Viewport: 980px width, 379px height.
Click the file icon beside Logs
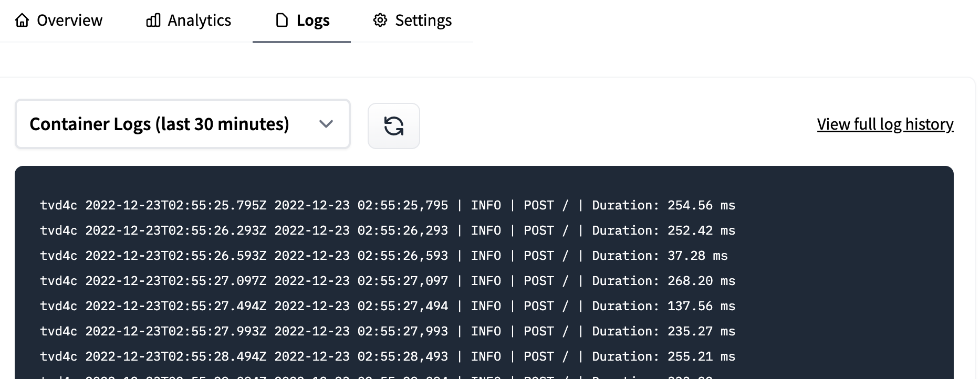(282, 20)
